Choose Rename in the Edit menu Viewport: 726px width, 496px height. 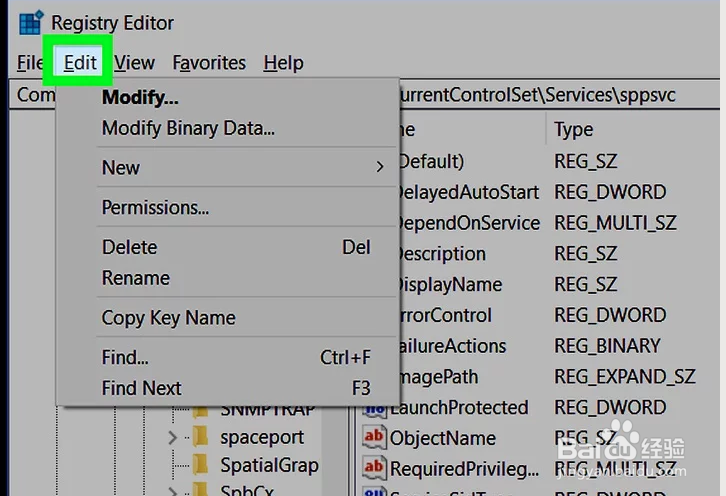(x=136, y=278)
